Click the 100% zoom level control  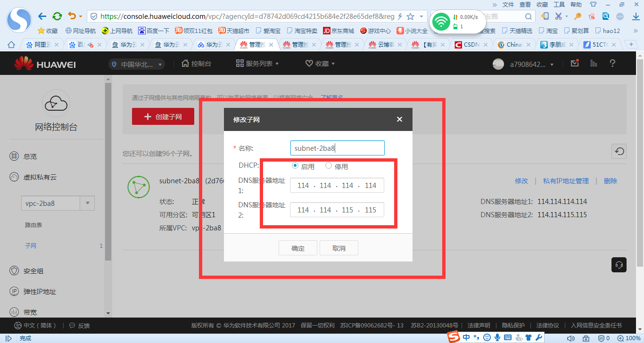click(628, 338)
